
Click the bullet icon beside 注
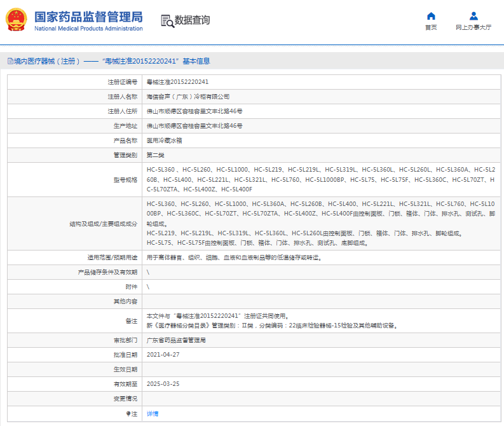[128, 413]
